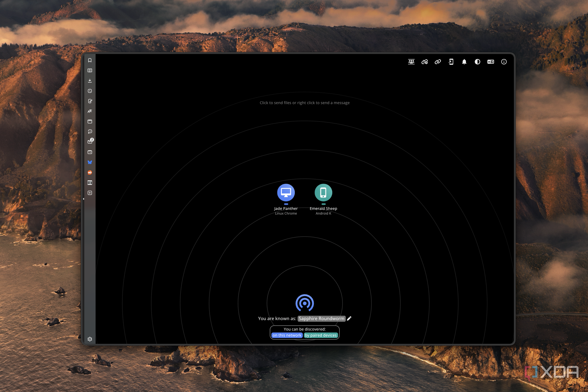Send files to Jade Panther device
Image resolution: width=588 pixels, height=392 pixels.
coord(286,193)
